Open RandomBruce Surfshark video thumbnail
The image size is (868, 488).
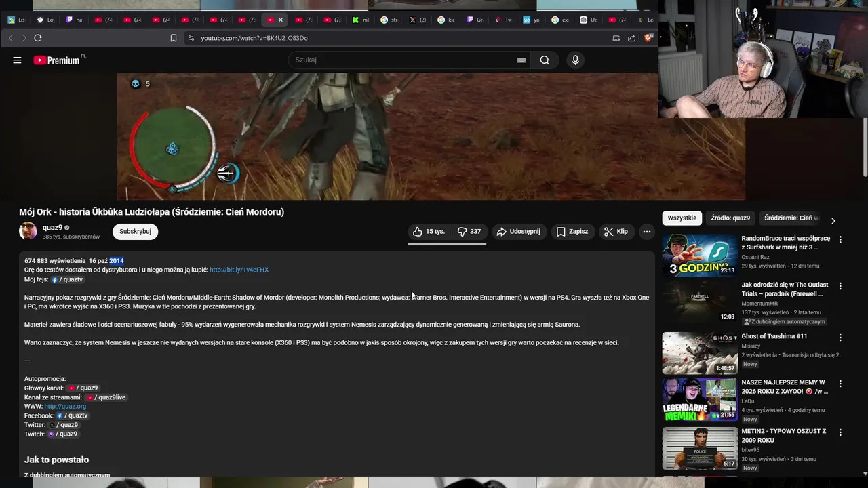(700, 256)
